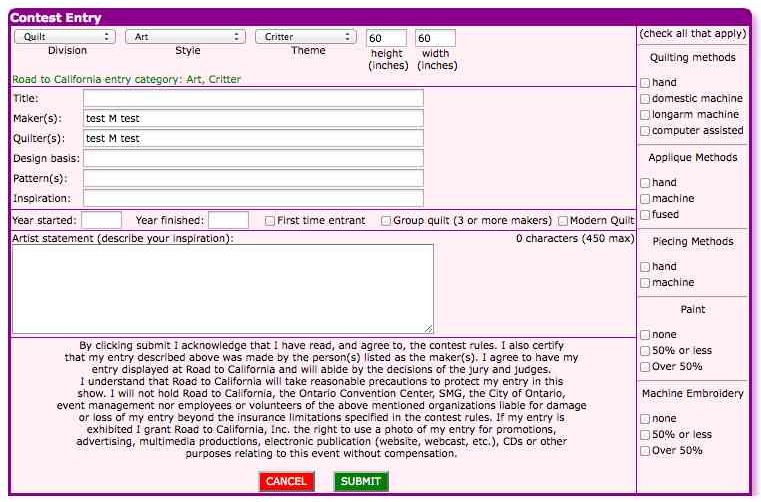Click the Inspiration input field

pyautogui.click(x=253, y=198)
